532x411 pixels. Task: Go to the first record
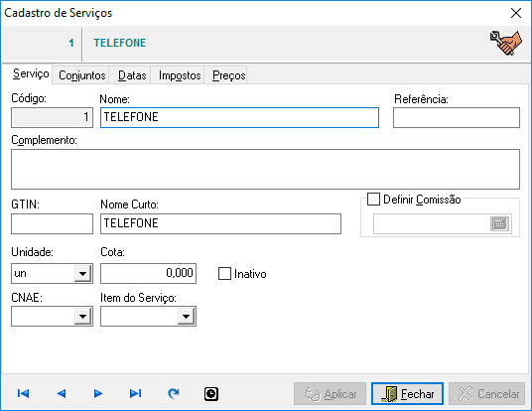(23, 393)
